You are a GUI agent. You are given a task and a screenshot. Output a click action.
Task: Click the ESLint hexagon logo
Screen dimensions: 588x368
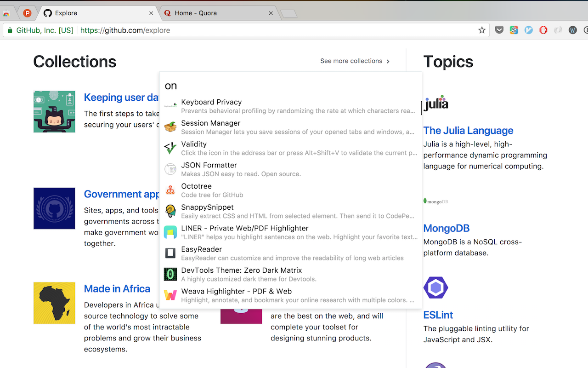click(x=436, y=288)
